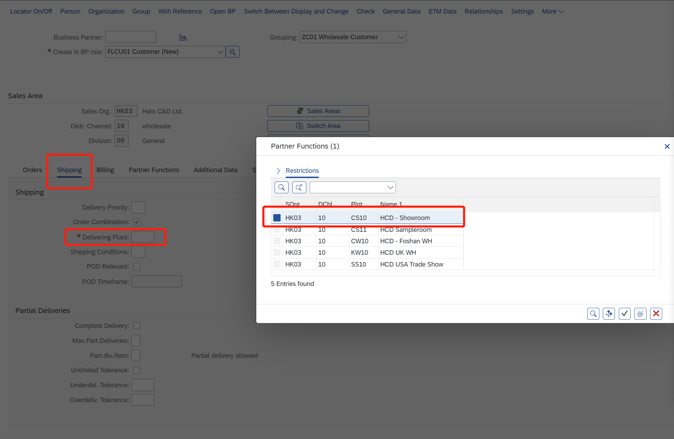
Task: Select the CS11 HCD Sampleroom row checkbox
Action: (x=277, y=230)
